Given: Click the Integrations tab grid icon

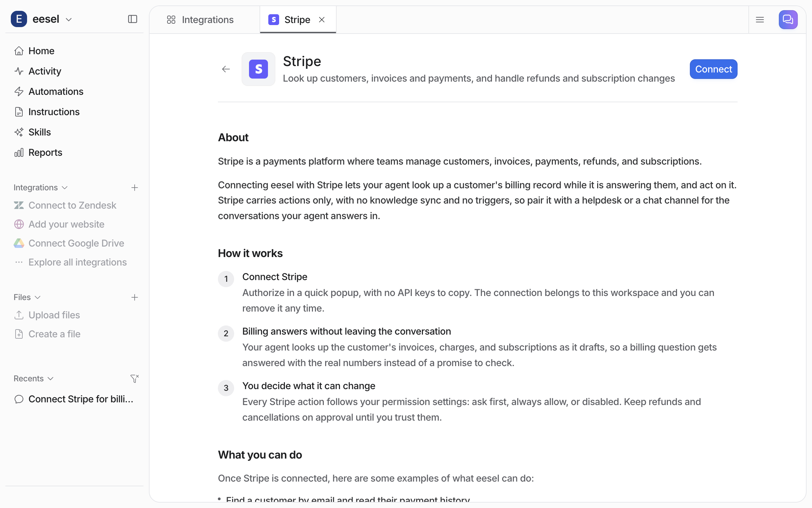Looking at the screenshot, I should [171, 20].
